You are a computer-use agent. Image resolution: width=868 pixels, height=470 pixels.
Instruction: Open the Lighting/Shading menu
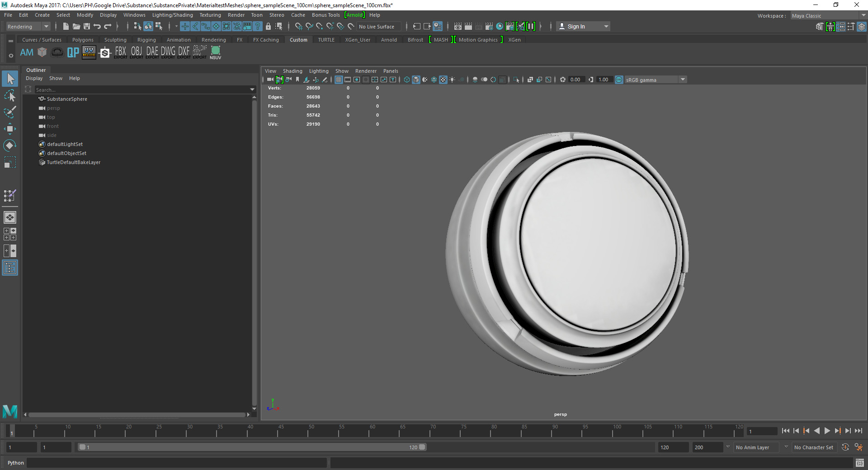coord(172,15)
